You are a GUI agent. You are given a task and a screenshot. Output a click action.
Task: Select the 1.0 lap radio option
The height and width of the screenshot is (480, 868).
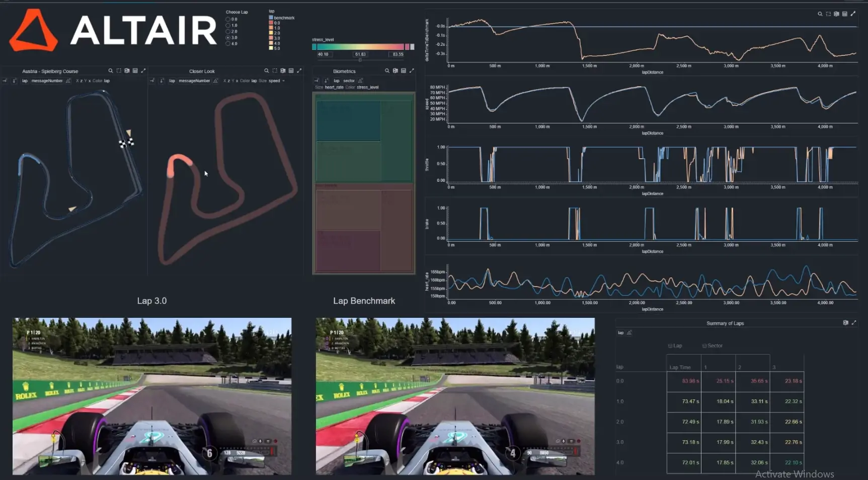pyautogui.click(x=227, y=25)
